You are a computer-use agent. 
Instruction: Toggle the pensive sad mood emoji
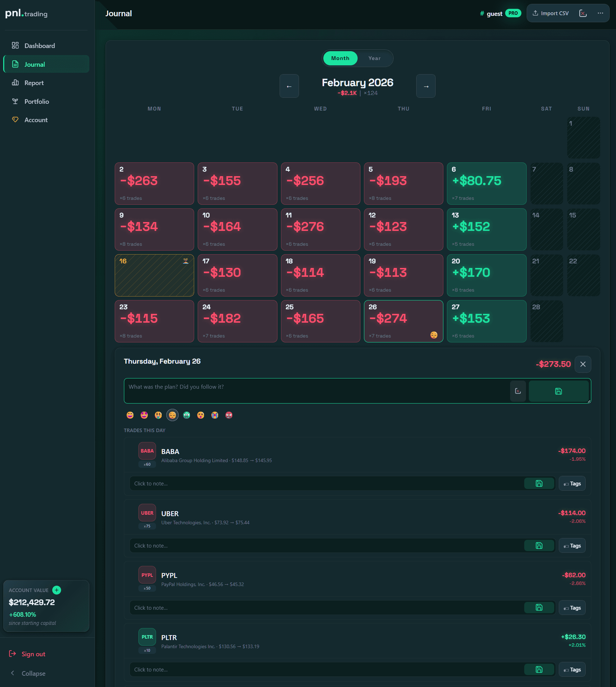click(x=173, y=415)
